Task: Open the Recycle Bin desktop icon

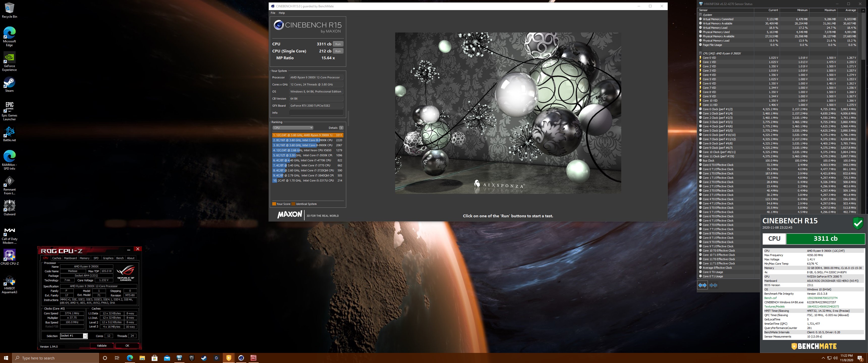Action: [9, 10]
